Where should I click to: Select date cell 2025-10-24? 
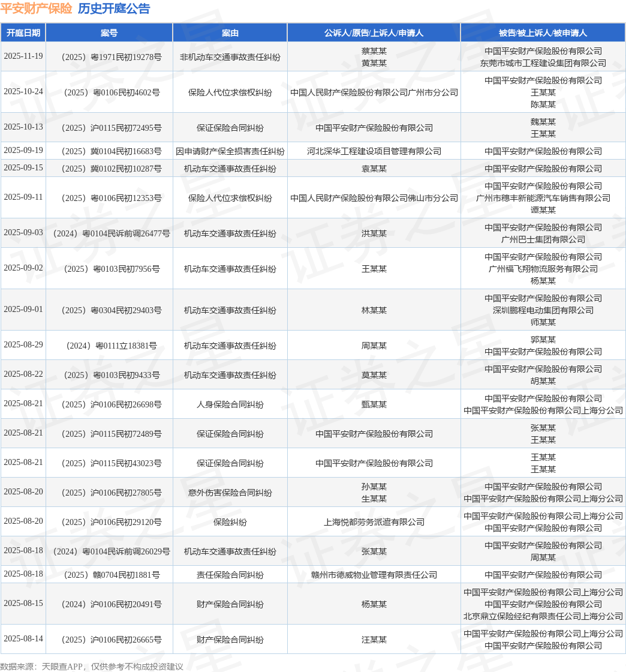point(23,92)
